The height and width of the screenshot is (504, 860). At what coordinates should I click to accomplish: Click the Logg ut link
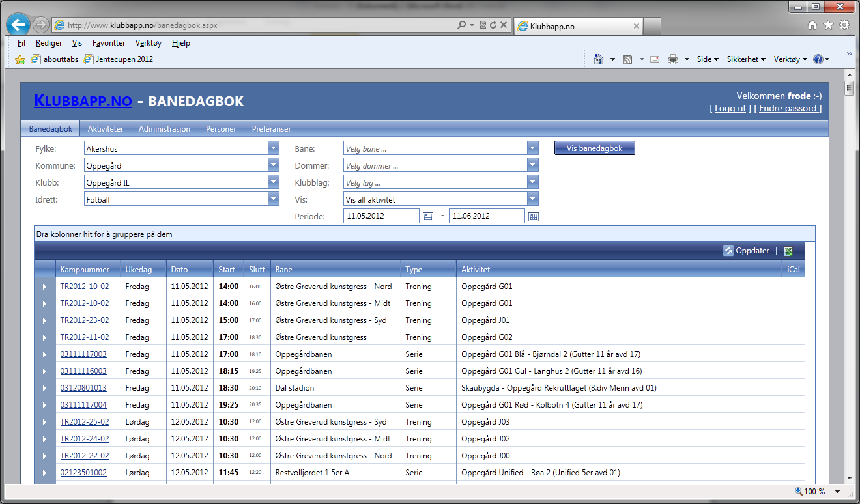tap(730, 109)
